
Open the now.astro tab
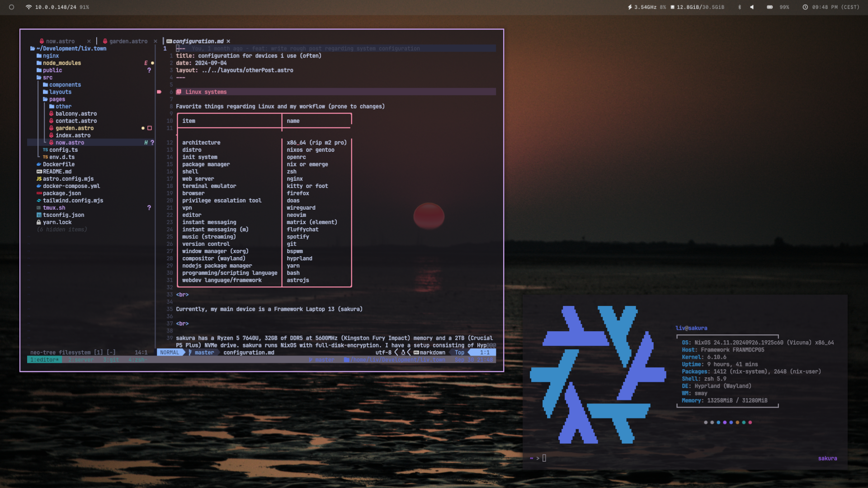pos(60,41)
